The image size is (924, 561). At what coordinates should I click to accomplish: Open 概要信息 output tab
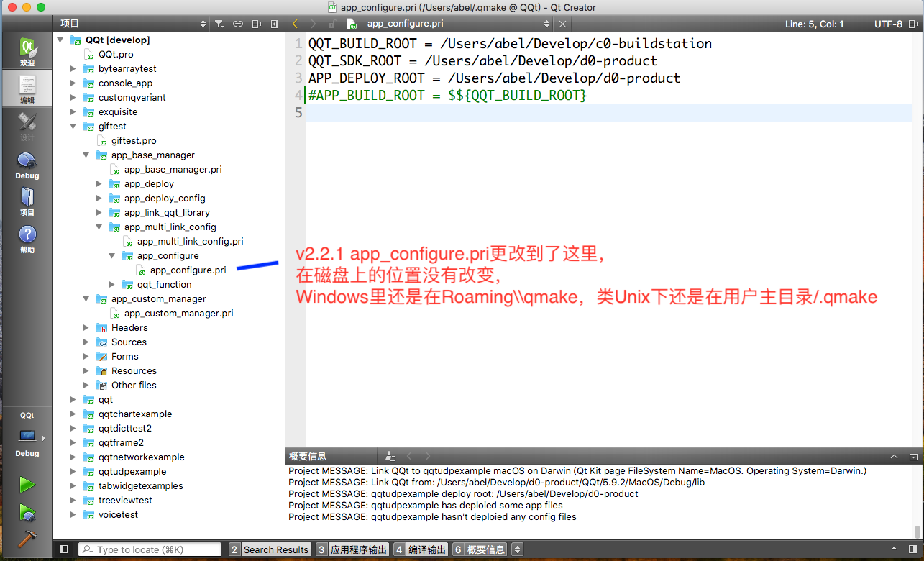click(480, 549)
